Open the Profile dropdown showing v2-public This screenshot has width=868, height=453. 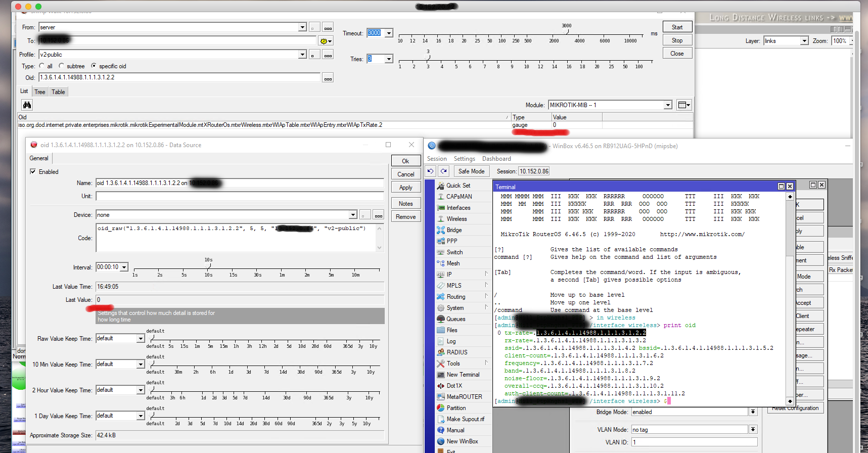point(302,55)
